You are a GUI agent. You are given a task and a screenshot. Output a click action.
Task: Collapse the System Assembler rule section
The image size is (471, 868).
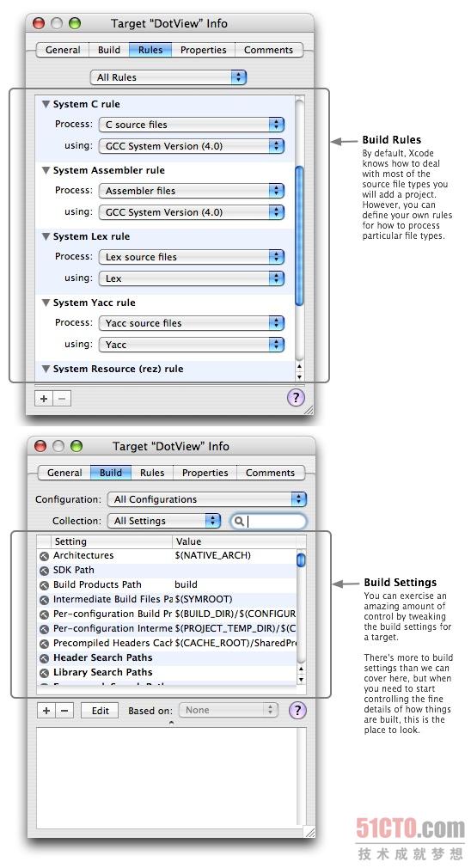click(46, 170)
